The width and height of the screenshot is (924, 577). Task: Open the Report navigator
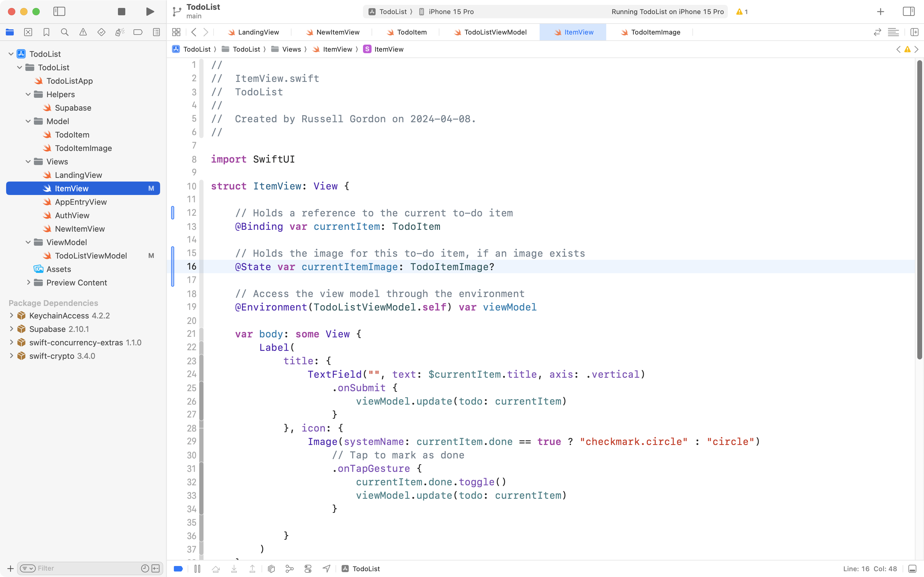click(x=156, y=32)
